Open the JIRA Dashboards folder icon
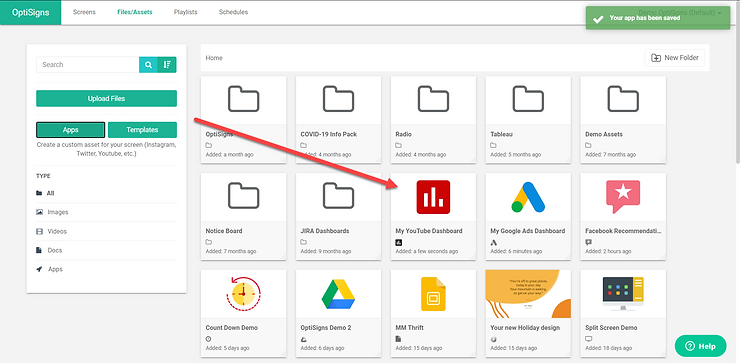Viewport: 740px width, 363px height. pos(338,195)
